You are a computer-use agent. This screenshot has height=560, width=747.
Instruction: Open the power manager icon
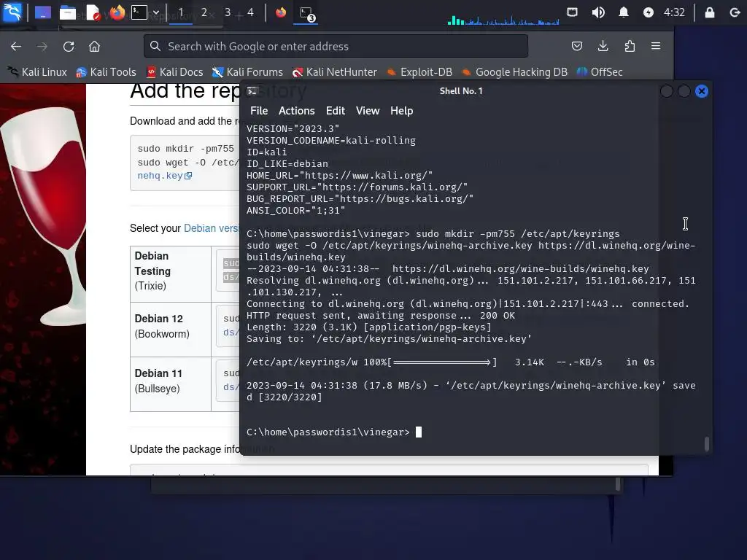point(649,12)
